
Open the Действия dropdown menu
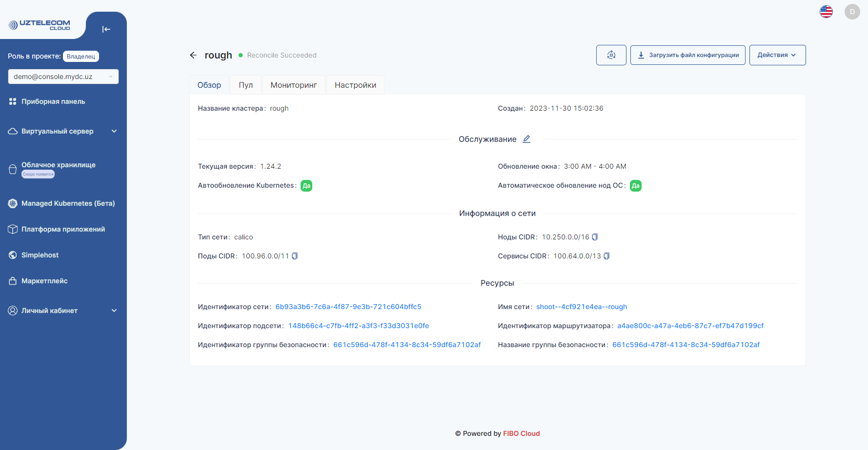(777, 55)
